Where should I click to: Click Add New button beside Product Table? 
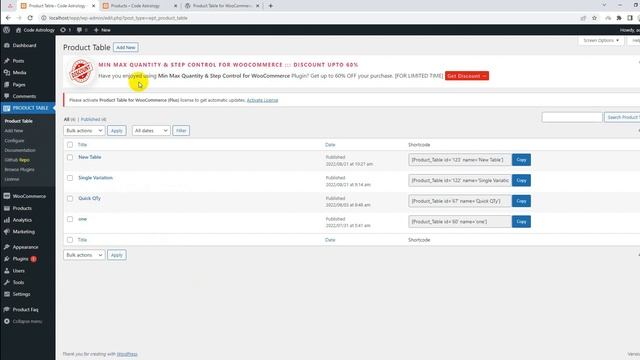pos(126,47)
